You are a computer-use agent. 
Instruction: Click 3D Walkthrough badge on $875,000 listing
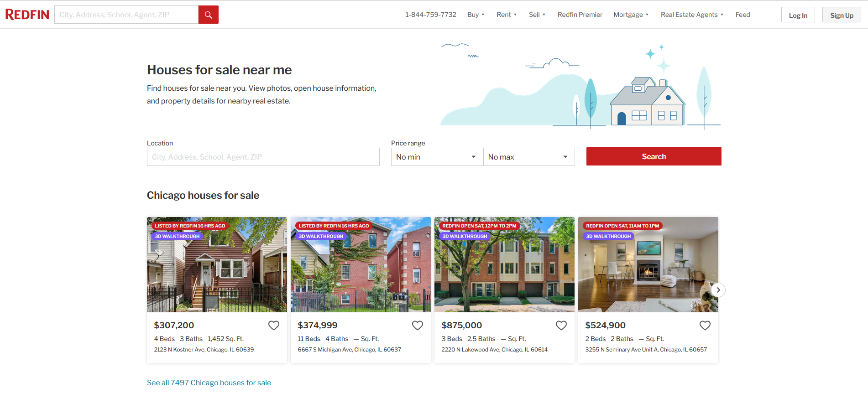tap(465, 236)
